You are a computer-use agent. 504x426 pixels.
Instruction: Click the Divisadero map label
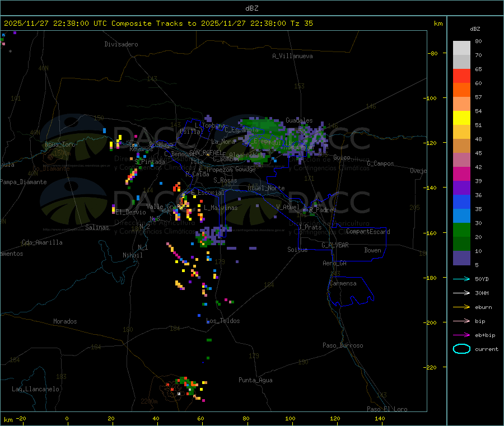click(x=121, y=44)
